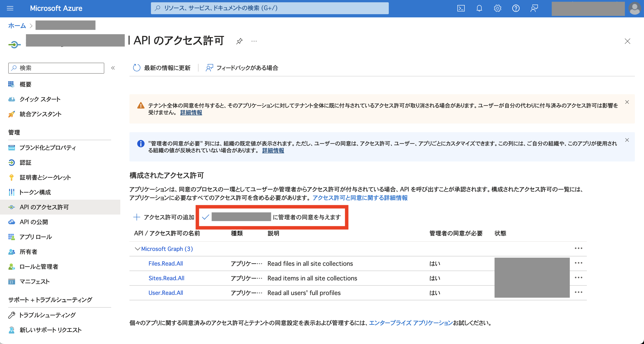Click フィードバックがある場合 in the toolbar
This screenshot has width=644, height=344.
click(242, 68)
